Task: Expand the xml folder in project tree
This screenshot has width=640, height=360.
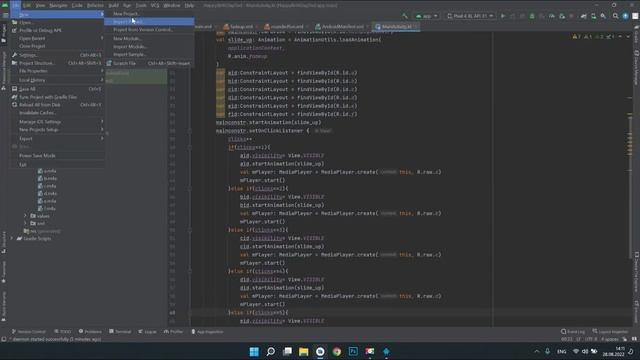Action: pos(25,223)
